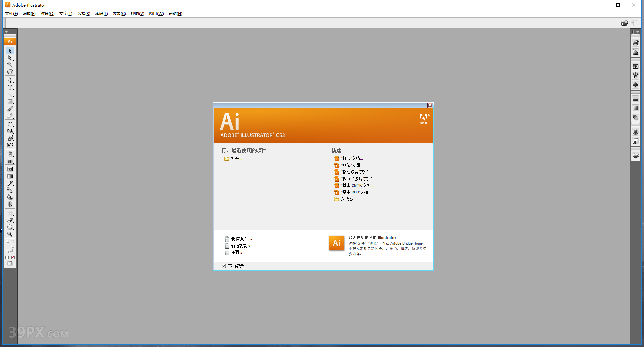The height and width of the screenshot is (347, 644).
Task: Expand the left toolbar
Action: pos(6,31)
